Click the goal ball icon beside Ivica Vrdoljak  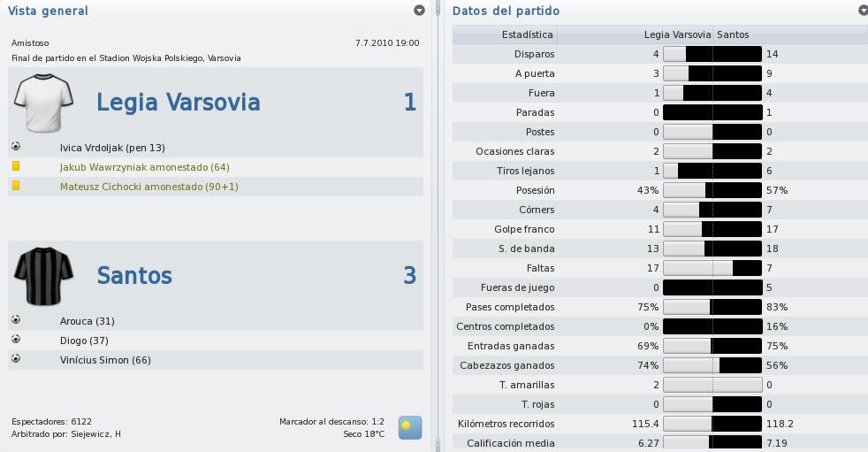coord(16,146)
